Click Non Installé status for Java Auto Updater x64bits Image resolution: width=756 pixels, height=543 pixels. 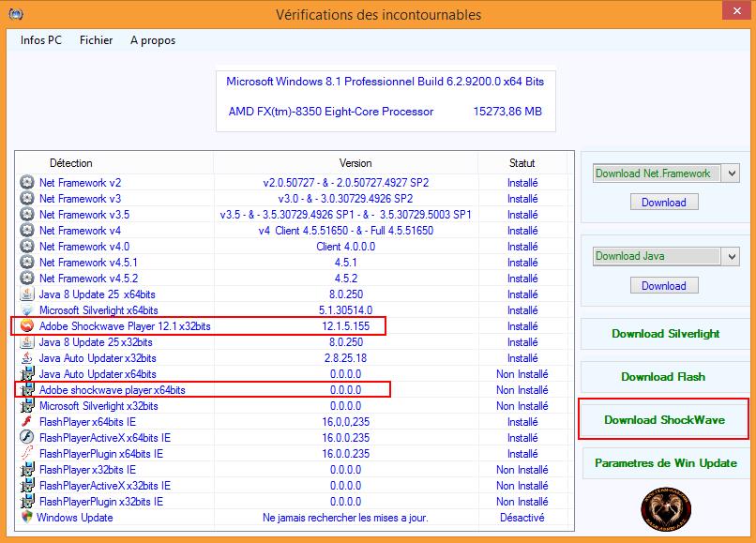pos(522,374)
